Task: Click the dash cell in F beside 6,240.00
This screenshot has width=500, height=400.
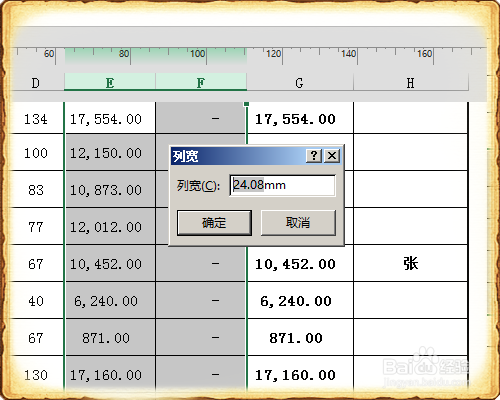Action: pos(201,301)
